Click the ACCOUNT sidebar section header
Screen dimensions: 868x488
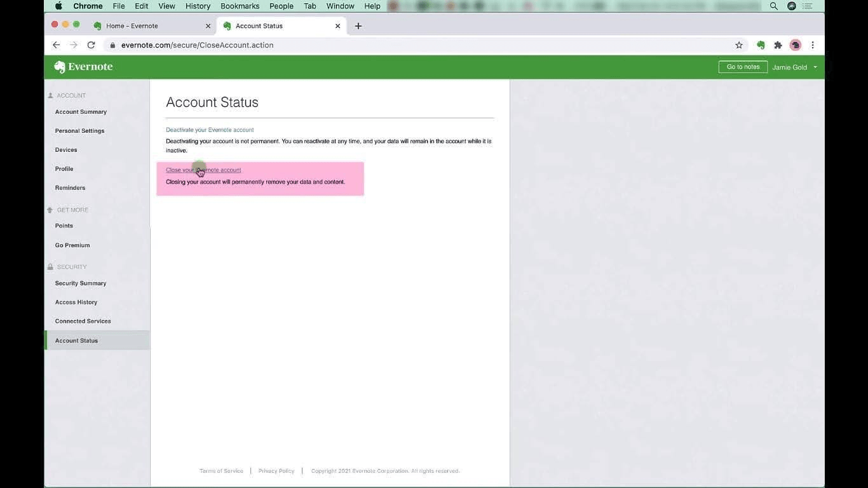[x=71, y=95]
